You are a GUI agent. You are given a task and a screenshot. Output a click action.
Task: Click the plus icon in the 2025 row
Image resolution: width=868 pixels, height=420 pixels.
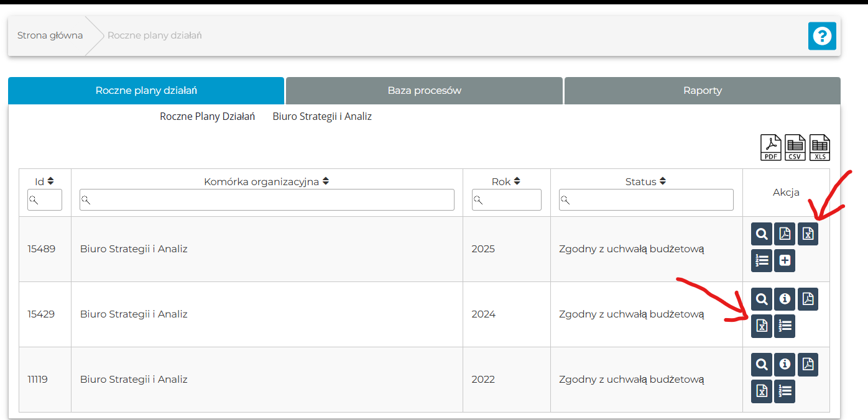[785, 261]
